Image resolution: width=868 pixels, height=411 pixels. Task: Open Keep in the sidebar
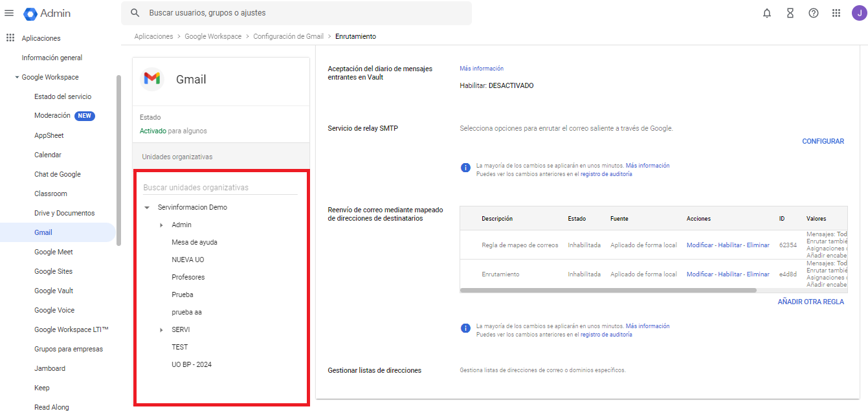click(x=42, y=388)
